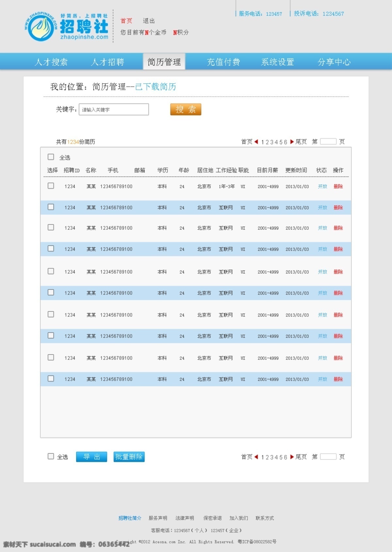Check the 全选 box beside the 导出 button
392x552 pixels.
tap(51, 456)
